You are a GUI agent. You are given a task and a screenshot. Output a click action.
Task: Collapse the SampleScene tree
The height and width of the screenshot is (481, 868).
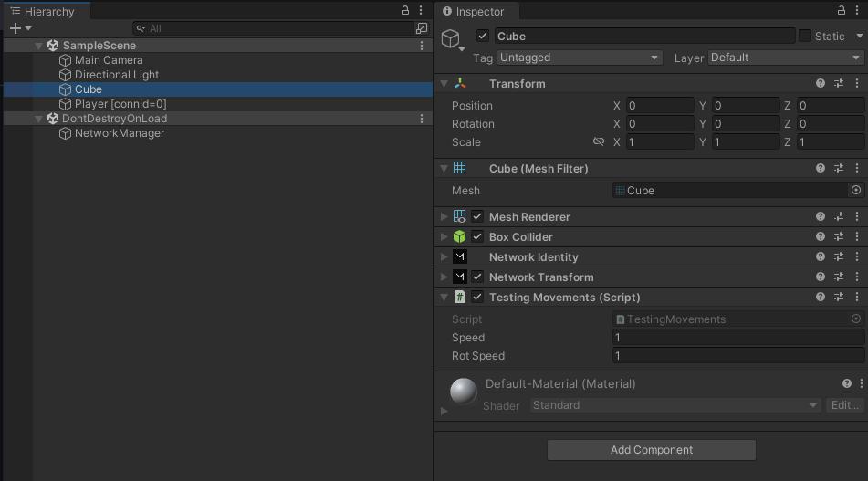tap(38, 46)
